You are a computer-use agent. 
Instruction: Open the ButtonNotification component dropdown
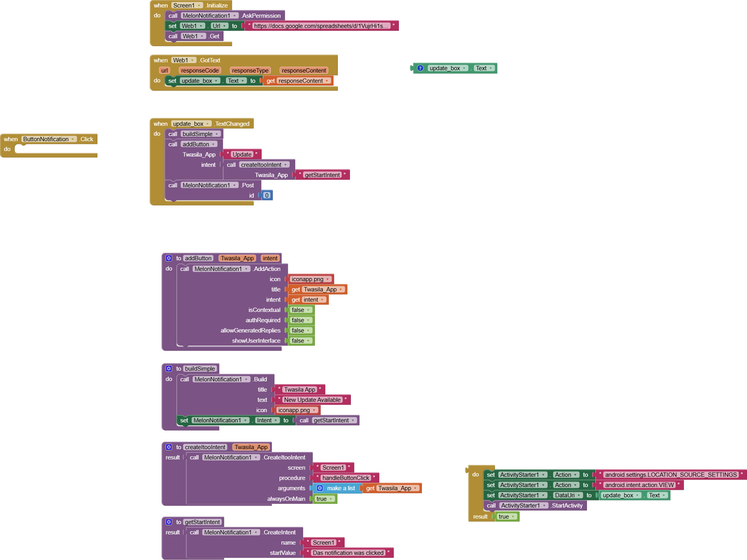49,139
